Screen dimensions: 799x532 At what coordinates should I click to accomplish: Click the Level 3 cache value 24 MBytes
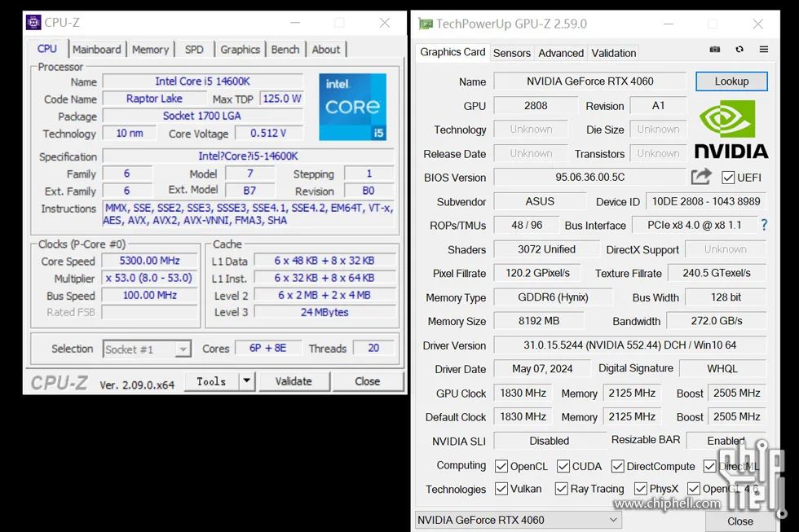(324, 312)
